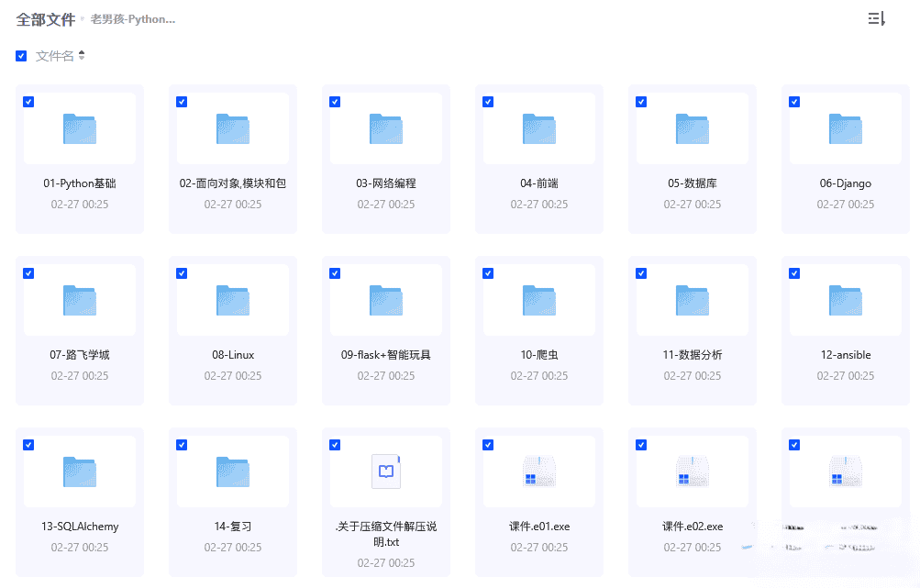Click the 05-数据库 folder name
The image size is (920, 588).
[x=693, y=183]
